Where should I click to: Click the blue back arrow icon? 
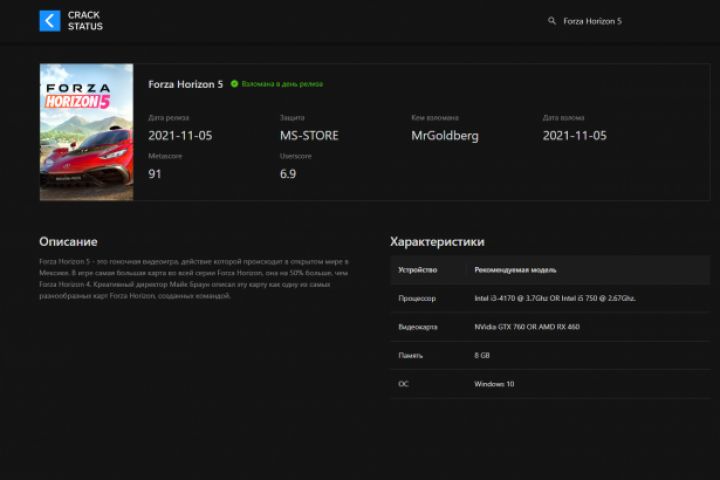click(50, 21)
